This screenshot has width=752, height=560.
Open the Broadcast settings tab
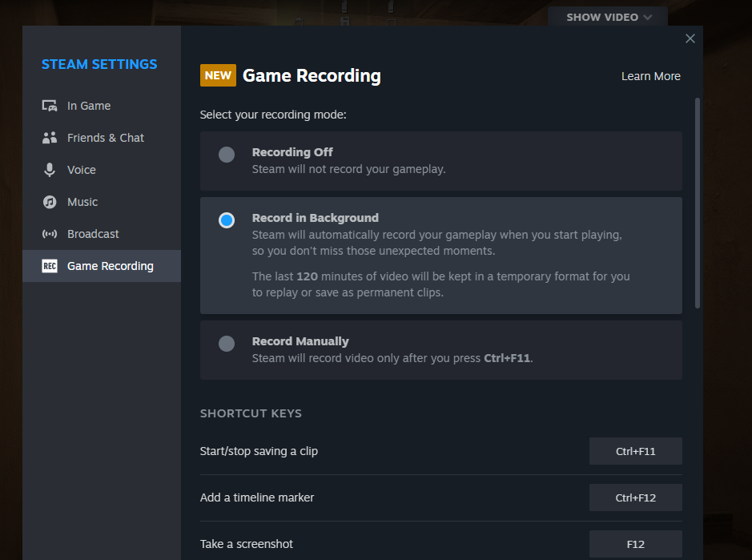pyautogui.click(x=102, y=234)
